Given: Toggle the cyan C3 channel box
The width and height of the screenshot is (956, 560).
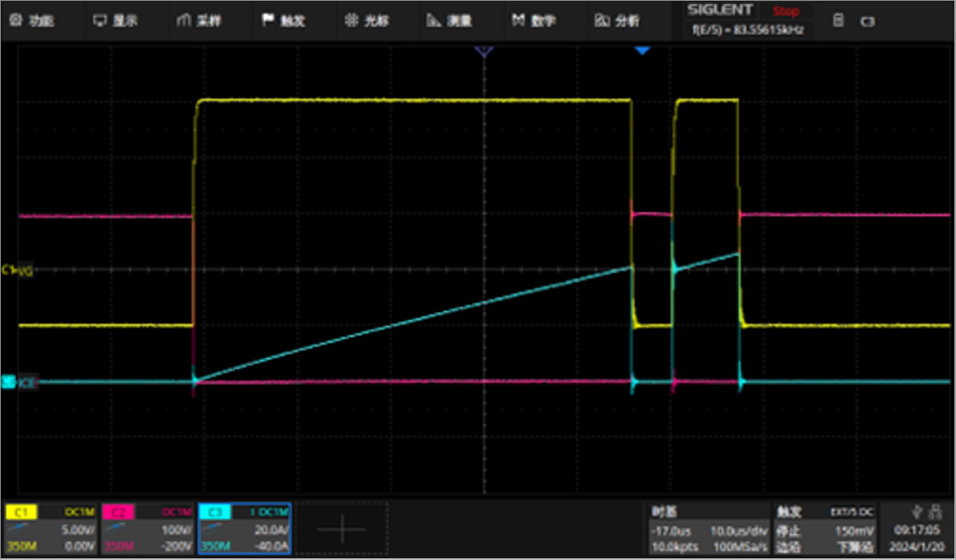Looking at the screenshot, I should click(244, 529).
